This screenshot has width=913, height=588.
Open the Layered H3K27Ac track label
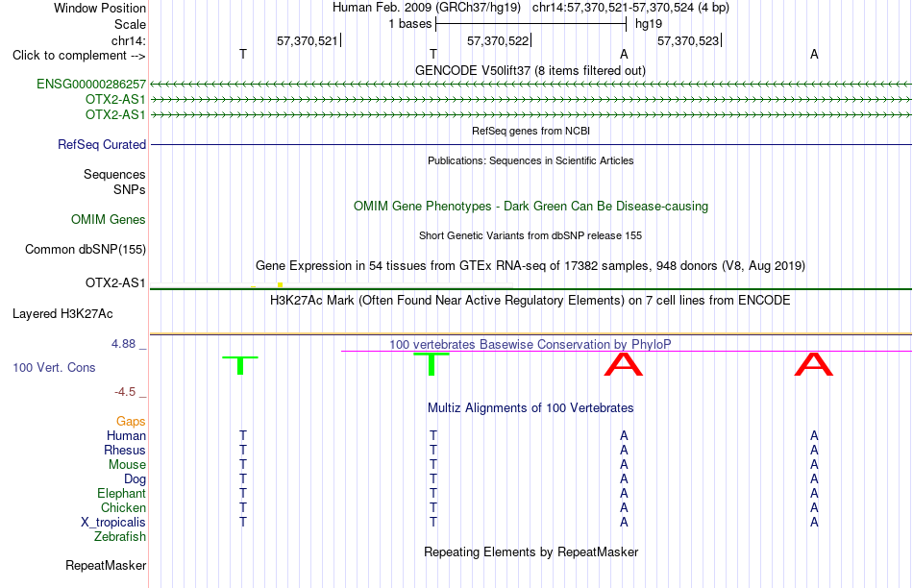tap(62, 314)
